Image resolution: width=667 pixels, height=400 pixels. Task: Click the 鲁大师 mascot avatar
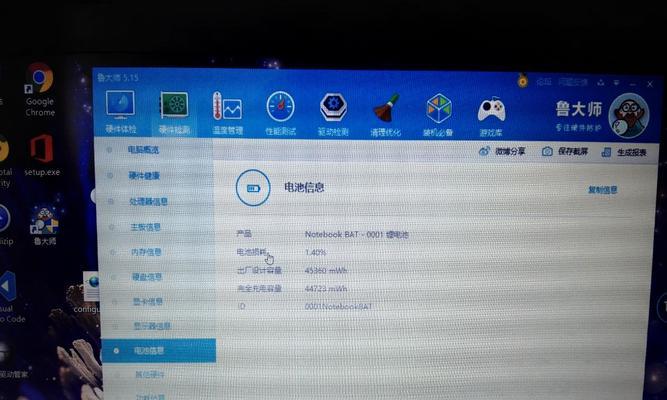[x=628, y=115]
